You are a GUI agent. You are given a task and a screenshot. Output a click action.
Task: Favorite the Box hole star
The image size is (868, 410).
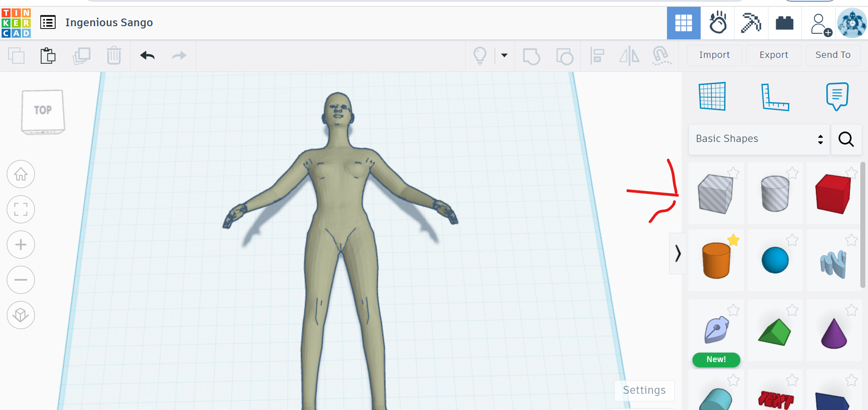click(734, 173)
